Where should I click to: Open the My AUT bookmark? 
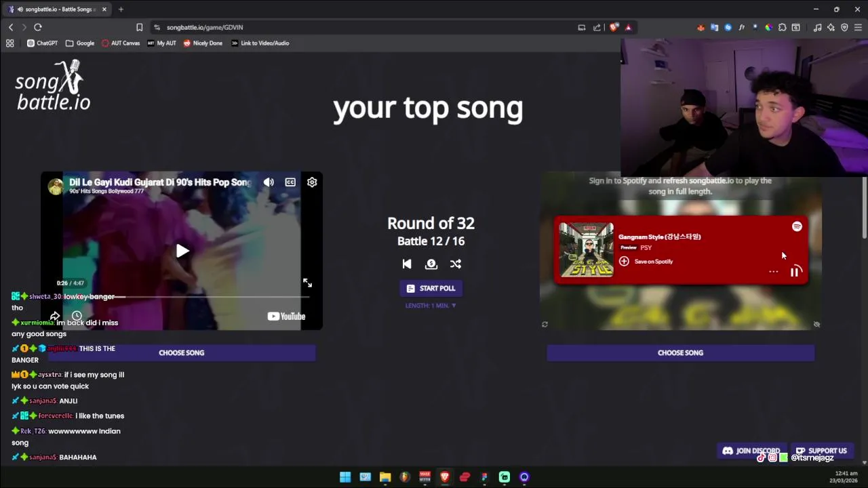pyautogui.click(x=162, y=43)
